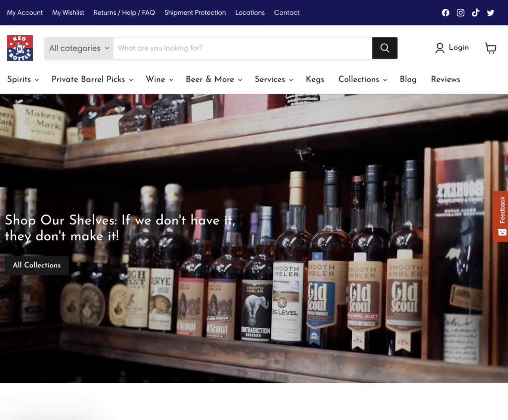Screen dimensions: 508x420
Task: Expand the Beer & More menu
Action: click(x=214, y=79)
